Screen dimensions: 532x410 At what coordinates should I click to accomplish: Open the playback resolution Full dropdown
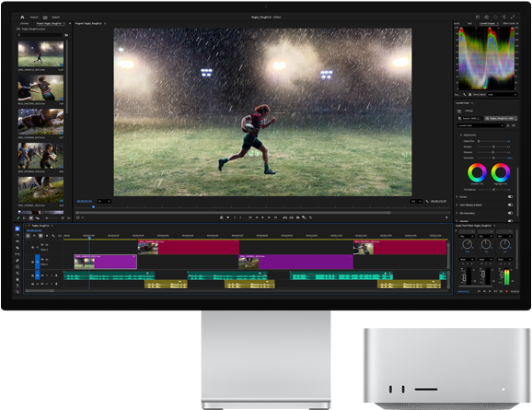[x=416, y=201]
